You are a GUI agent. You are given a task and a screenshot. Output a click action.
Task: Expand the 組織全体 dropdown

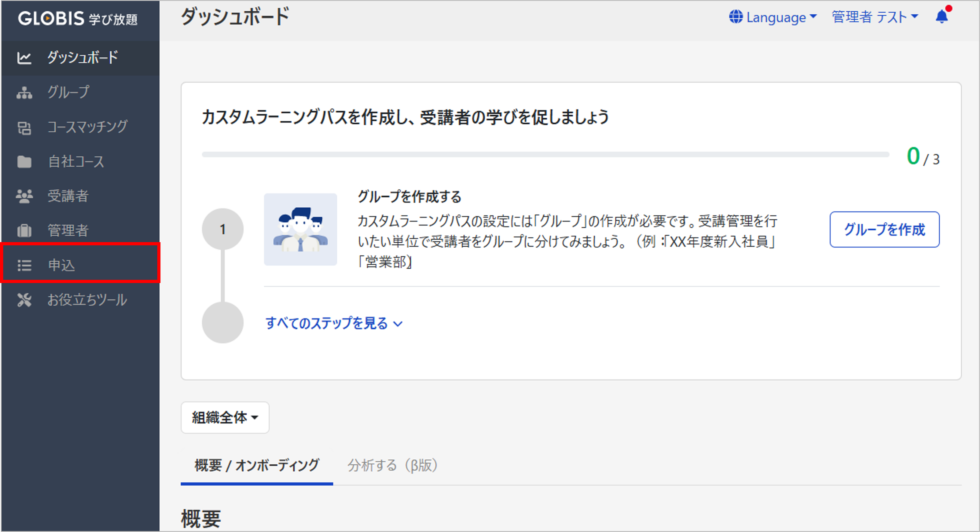(225, 417)
